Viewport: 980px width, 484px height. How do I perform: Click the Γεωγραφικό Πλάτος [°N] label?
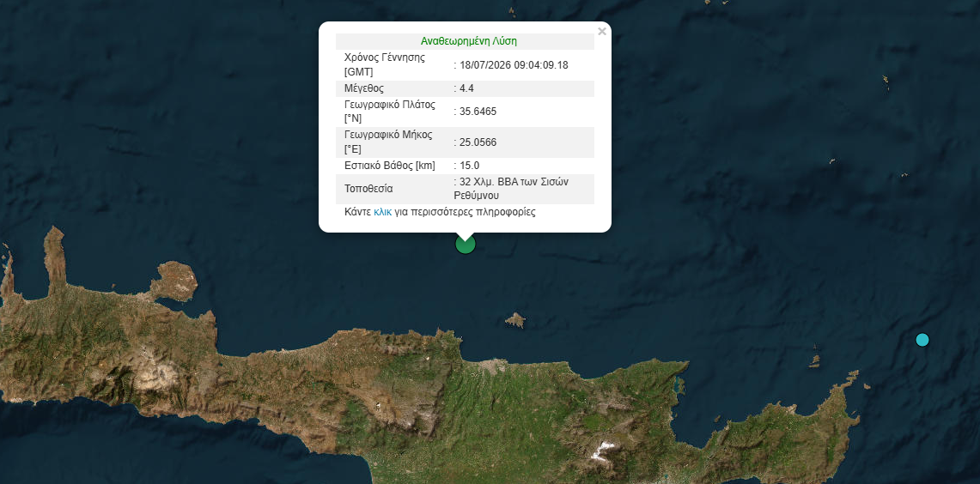point(389,112)
